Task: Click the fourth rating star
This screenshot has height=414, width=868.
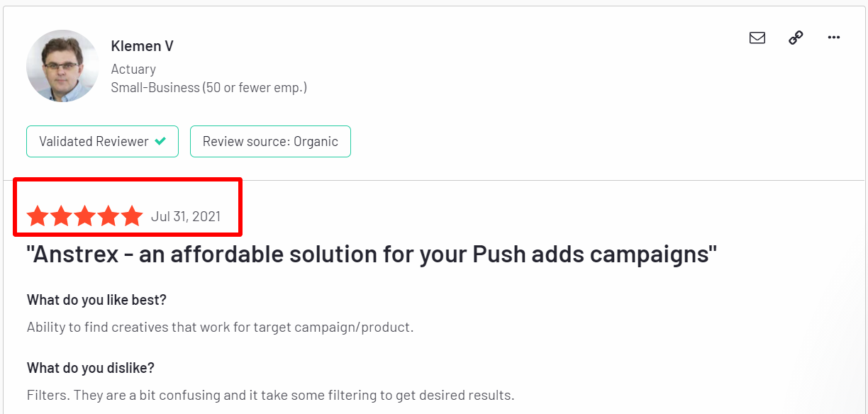Action: 108,216
